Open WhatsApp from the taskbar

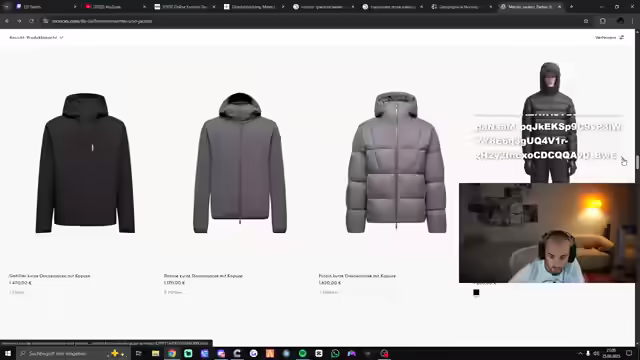tap(335, 353)
